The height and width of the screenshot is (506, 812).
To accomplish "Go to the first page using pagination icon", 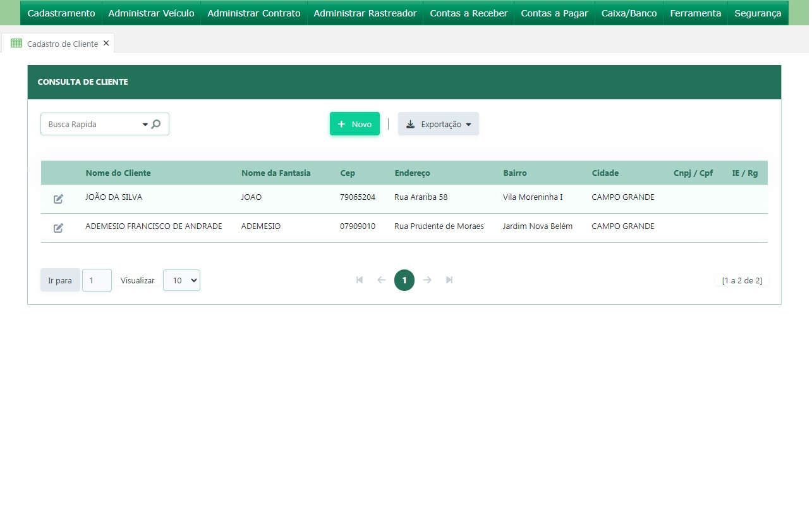I will (360, 280).
